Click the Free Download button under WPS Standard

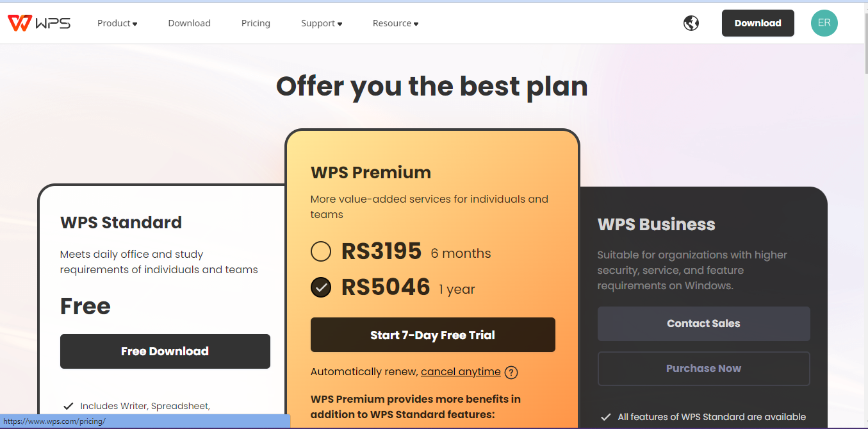(165, 351)
